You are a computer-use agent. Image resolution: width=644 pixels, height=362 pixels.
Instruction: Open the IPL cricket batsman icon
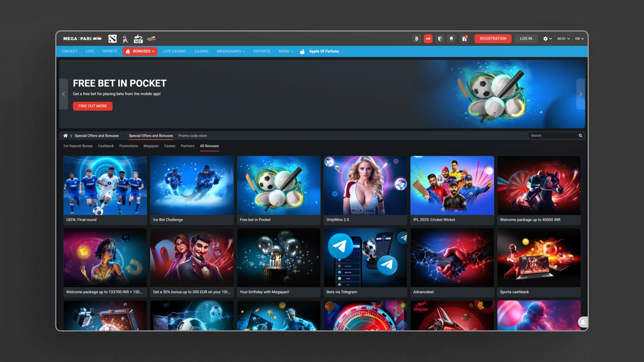tap(125, 39)
